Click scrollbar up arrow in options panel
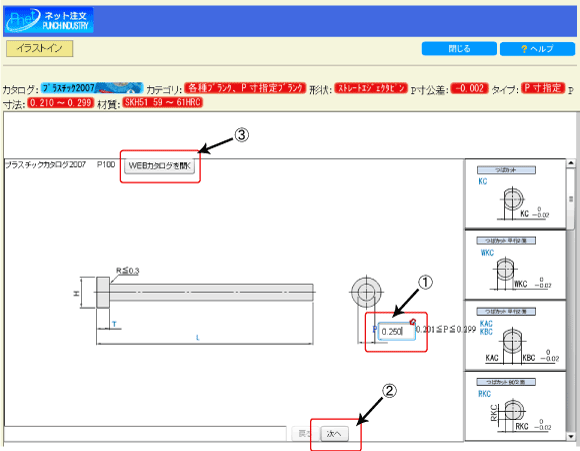Viewport: 580px width, 451px height. [x=571, y=163]
